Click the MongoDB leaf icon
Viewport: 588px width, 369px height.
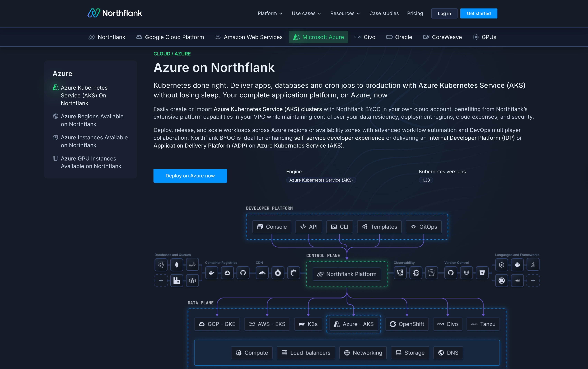point(176,264)
